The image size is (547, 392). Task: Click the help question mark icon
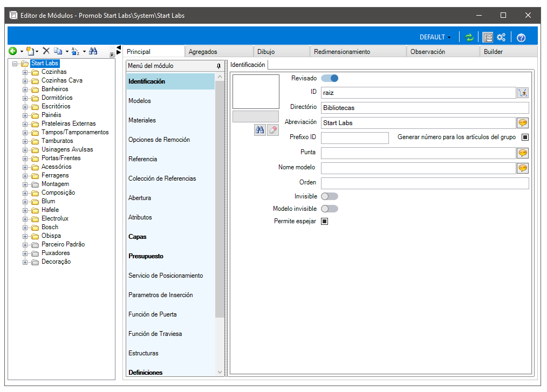coord(521,38)
